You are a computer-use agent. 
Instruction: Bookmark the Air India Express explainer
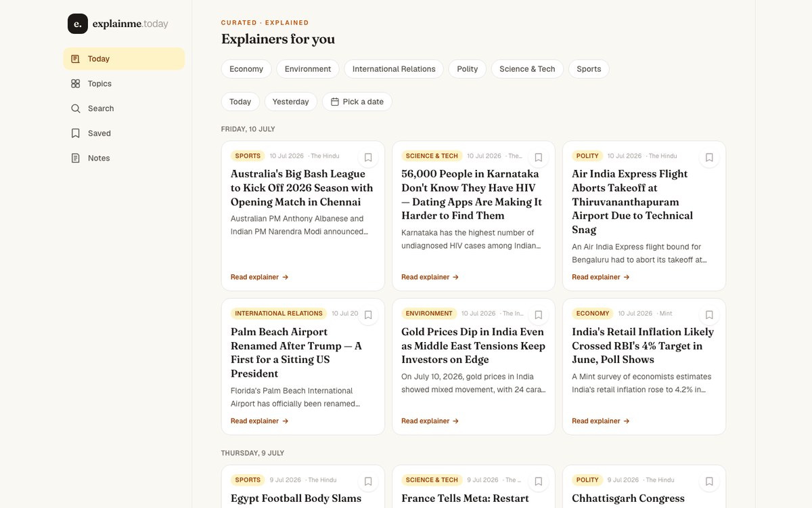tap(709, 157)
